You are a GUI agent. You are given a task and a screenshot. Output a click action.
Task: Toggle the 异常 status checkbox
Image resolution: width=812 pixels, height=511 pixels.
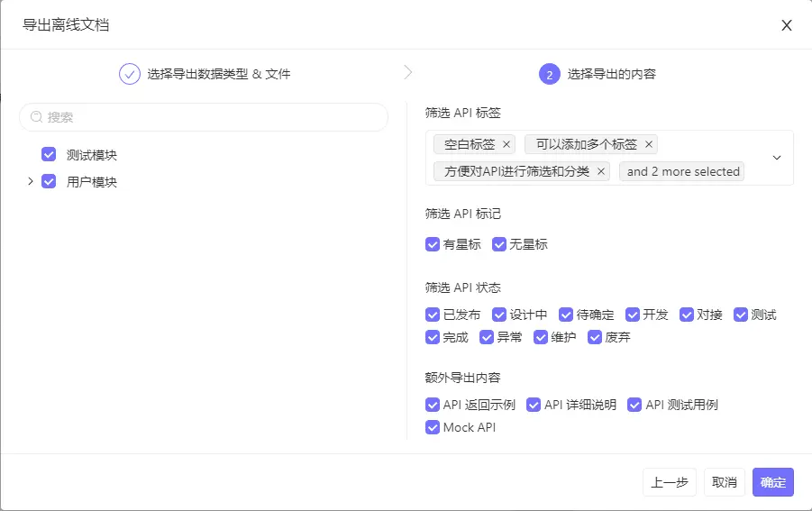pos(487,338)
